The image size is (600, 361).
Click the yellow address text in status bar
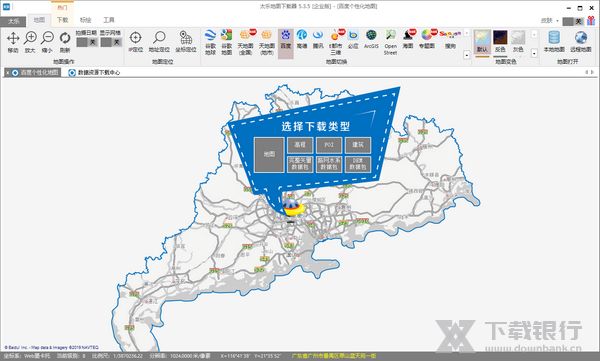coord(333,356)
